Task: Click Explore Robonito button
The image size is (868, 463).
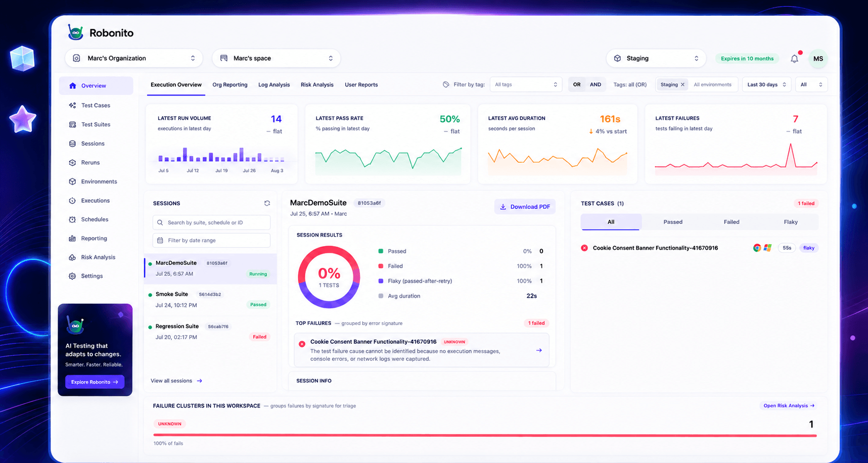Action: [95, 382]
